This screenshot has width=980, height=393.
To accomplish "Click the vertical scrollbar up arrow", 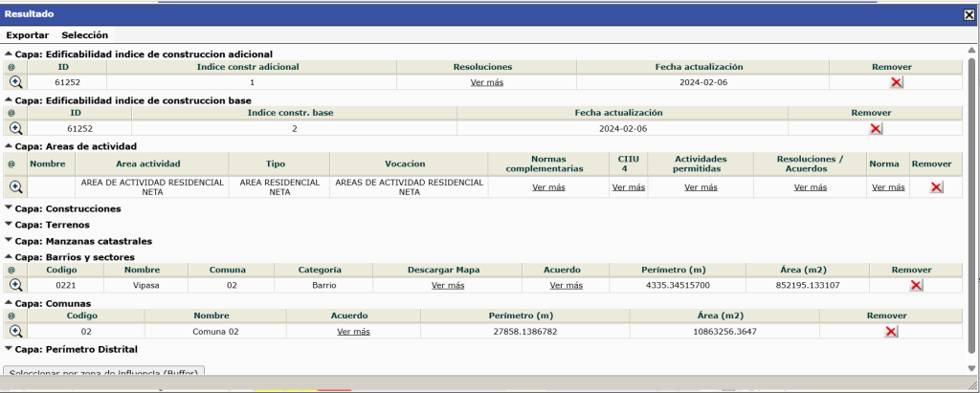I will 971,50.
